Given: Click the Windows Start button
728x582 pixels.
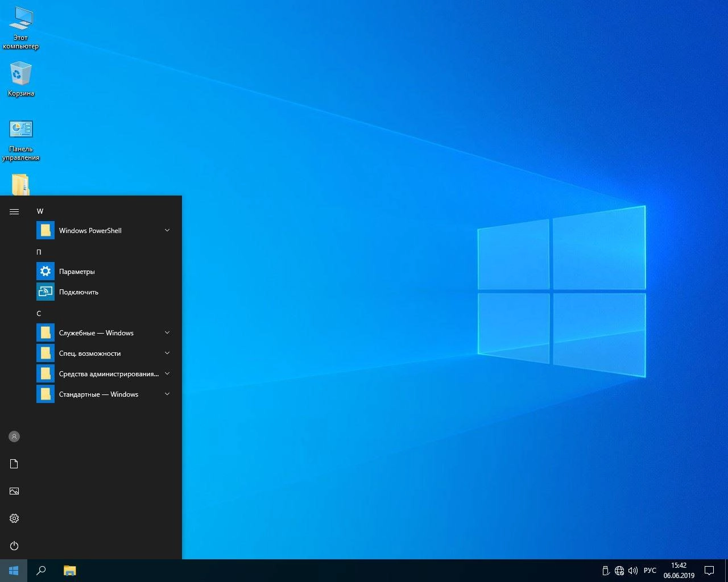Looking at the screenshot, I should coord(14,571).
